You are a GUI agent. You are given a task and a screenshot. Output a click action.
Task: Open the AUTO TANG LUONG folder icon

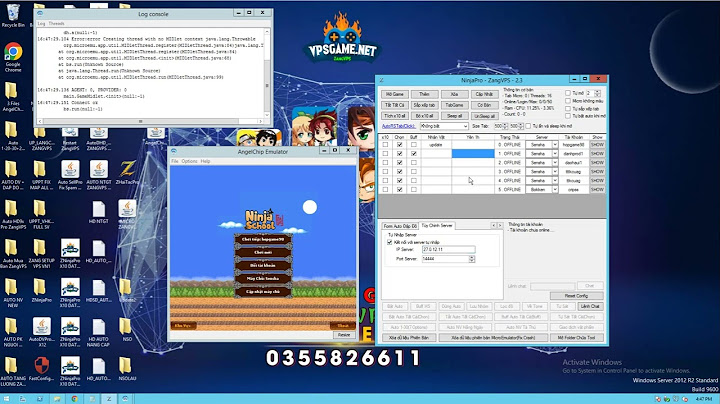(13, 371)
